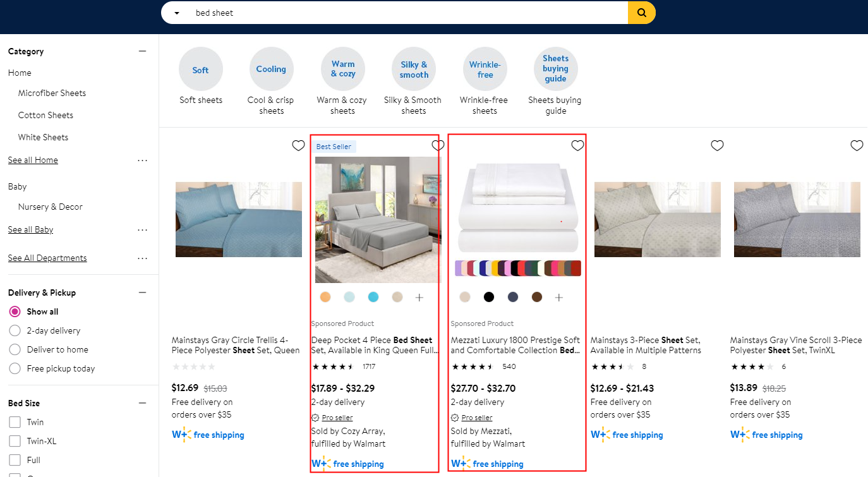The width and height of the screenshot is (868, 477).
Task: Open the Sheets buying guide circle
Action: [555, 68]
